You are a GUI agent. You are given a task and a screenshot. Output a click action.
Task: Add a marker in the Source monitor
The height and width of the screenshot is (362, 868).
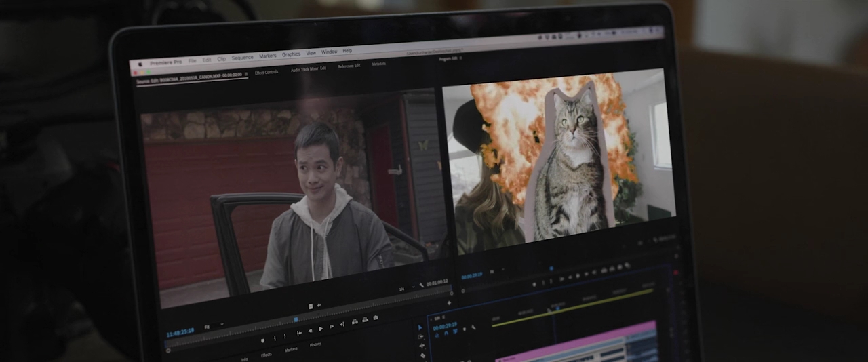click(263, 340)
